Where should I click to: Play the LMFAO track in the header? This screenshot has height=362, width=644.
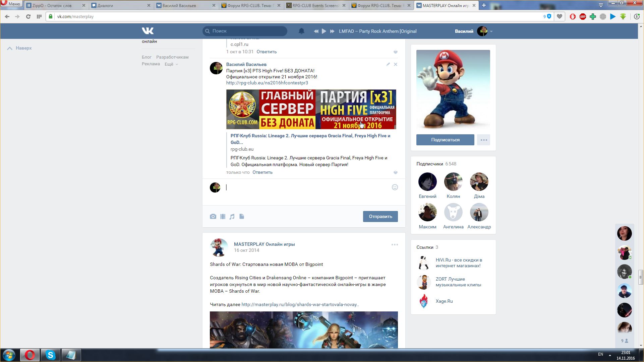324,31
